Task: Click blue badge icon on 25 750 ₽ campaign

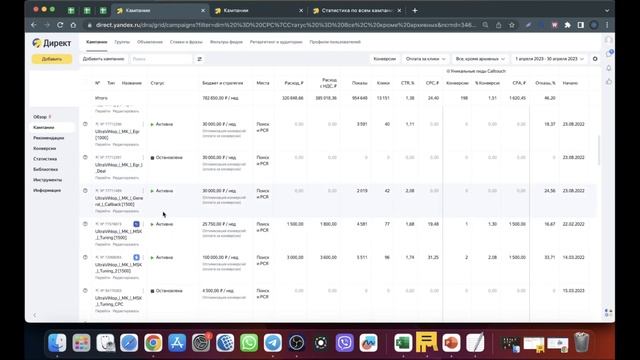Action: tap(136, 224)
